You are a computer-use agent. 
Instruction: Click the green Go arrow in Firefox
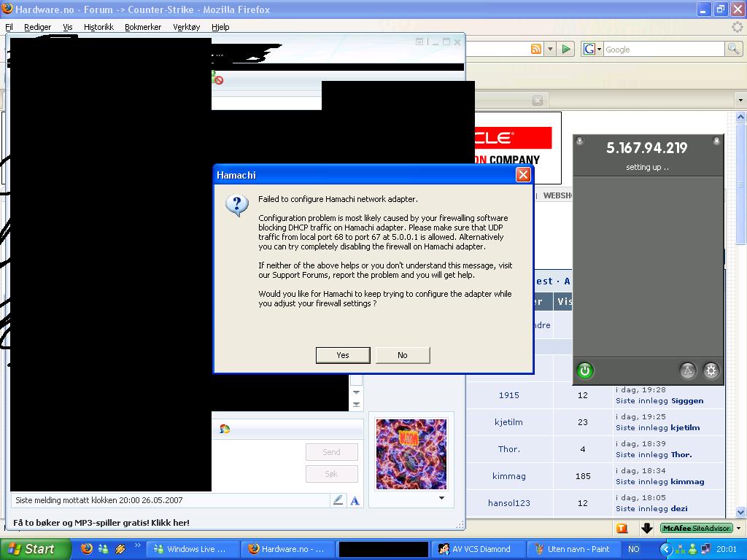tap(566, 49)
